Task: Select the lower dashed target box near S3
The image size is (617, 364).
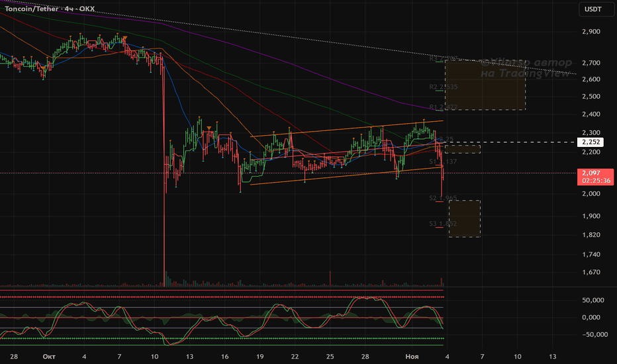Action: pos(464,218)
